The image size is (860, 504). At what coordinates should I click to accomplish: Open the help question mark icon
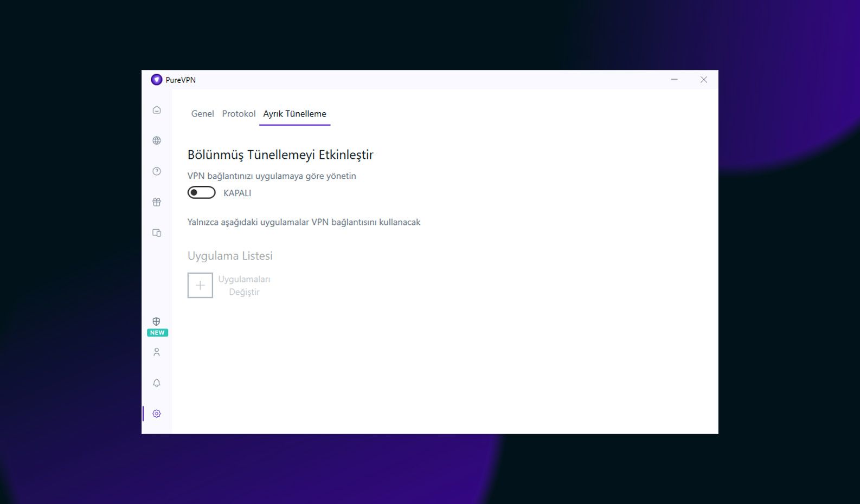157,171
